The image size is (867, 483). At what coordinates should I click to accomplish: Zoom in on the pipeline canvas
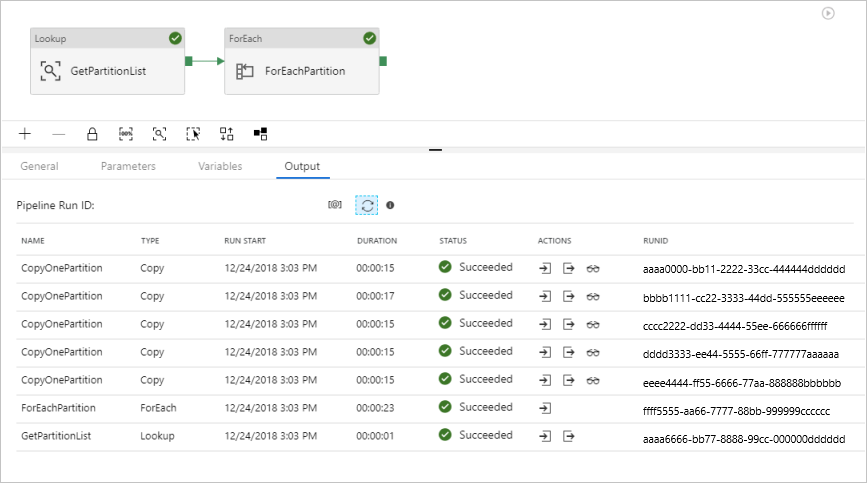[x=25, y=133]
